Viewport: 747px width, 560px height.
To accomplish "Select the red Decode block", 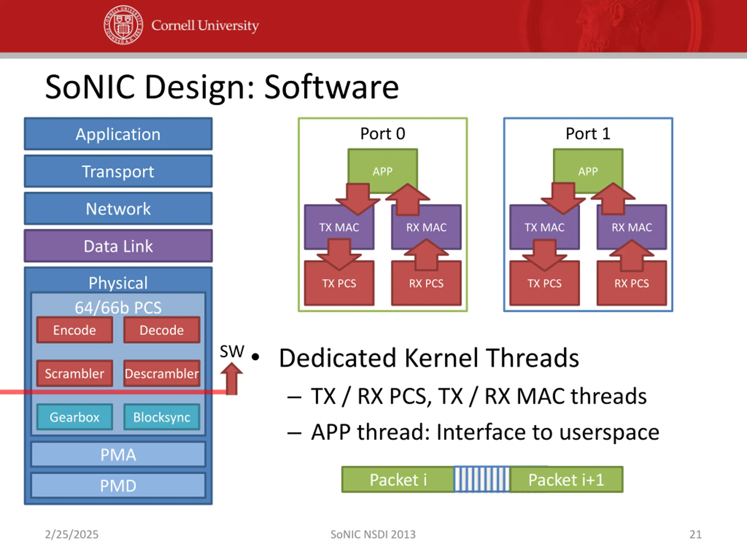I will tap(162, 330).
